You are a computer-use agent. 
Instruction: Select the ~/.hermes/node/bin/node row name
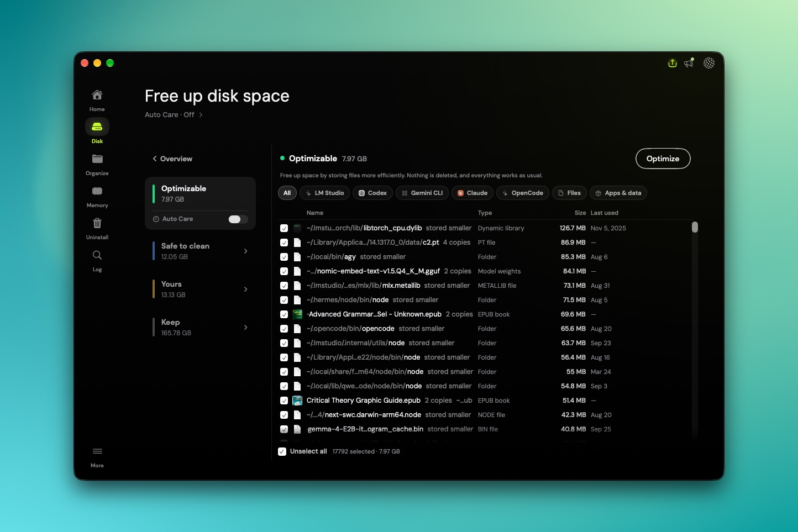pos(348,300)
